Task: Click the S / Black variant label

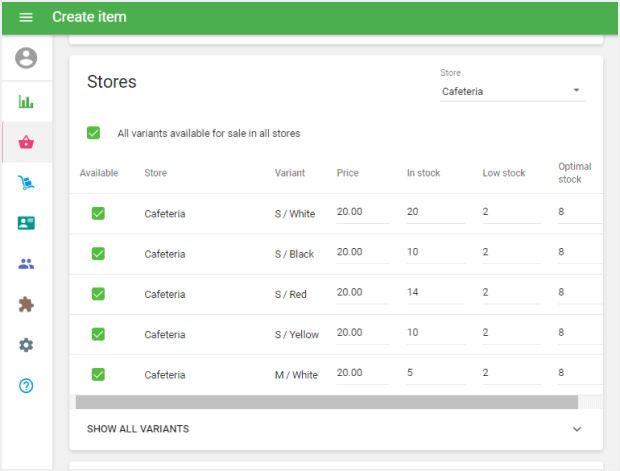Action: pos(294,254)
